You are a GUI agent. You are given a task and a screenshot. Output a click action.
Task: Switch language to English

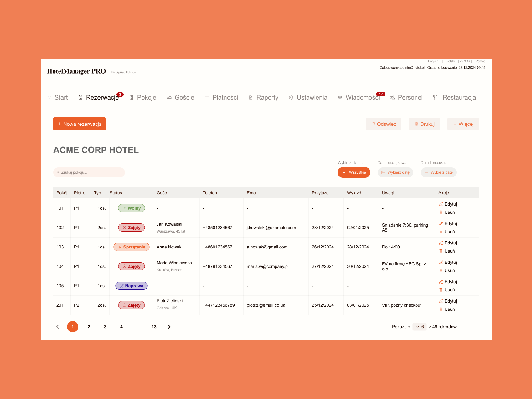[433, 61]
